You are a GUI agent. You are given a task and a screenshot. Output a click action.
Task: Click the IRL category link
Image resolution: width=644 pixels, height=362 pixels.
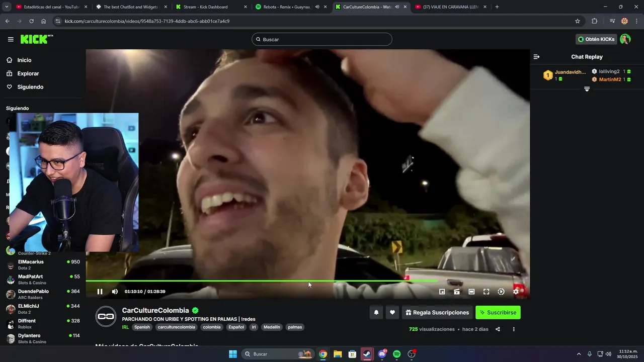[x=125, y=327]
